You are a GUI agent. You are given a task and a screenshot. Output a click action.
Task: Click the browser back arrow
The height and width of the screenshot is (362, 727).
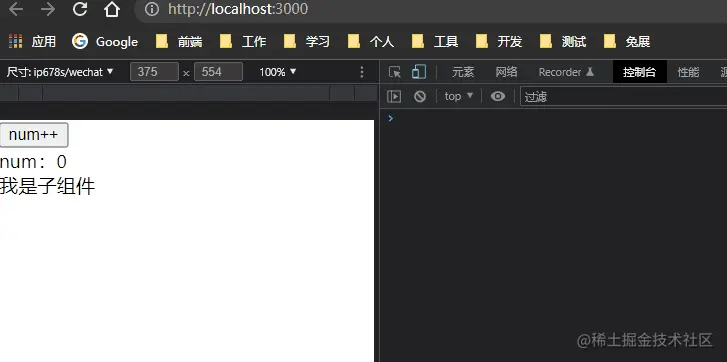[16, 9]
